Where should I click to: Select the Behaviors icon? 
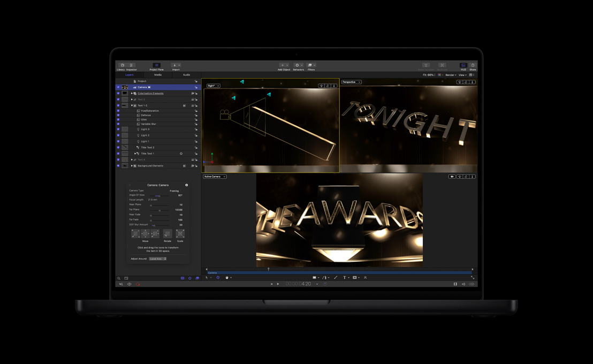298,65
